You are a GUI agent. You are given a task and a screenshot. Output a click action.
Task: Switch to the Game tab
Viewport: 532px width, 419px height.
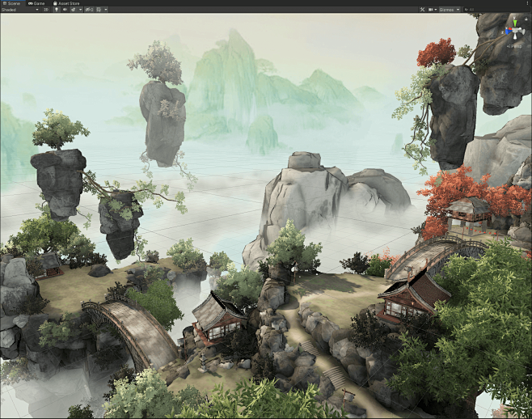tap(36, 3)
